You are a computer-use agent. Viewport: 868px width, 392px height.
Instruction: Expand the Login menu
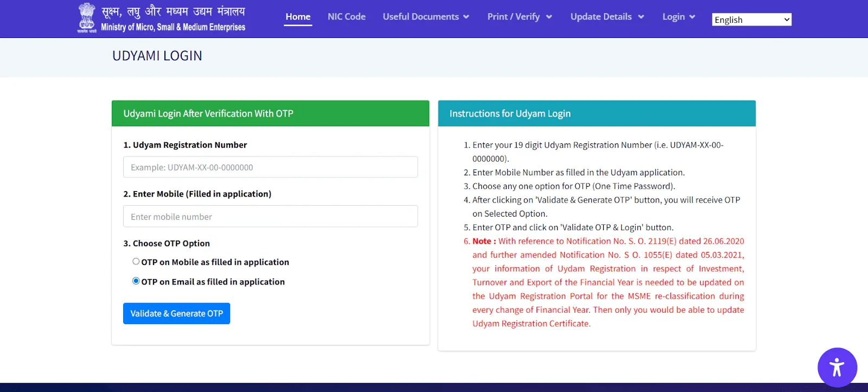[679, 17]
